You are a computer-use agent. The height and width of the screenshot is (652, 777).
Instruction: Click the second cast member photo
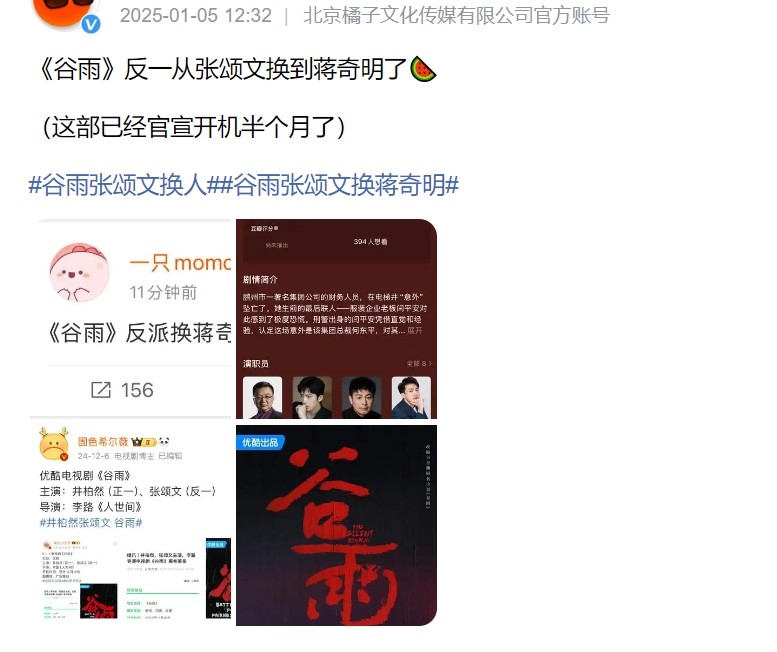(x=312, y=398)
